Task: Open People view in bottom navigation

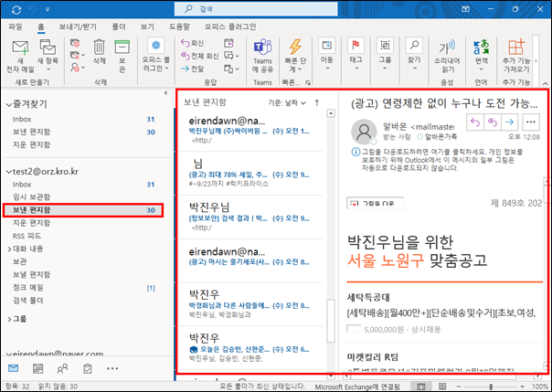Action: pyautogui.click(x=62, y=368)
